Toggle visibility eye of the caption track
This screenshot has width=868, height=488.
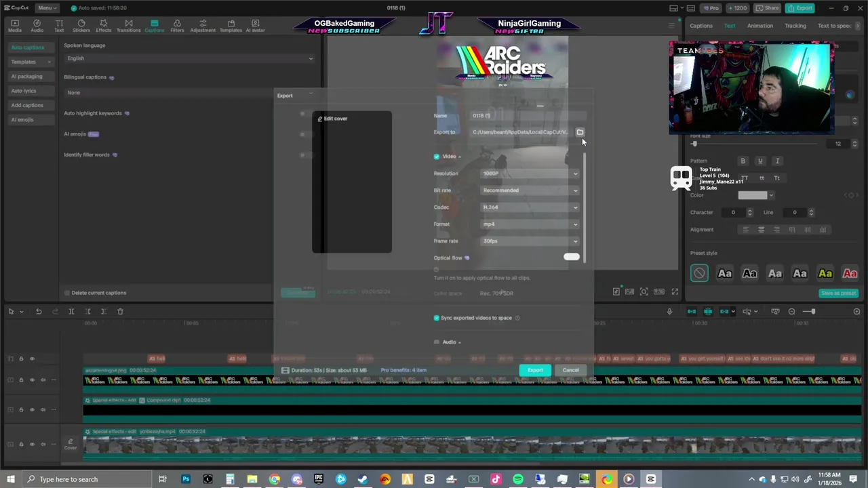tap(32, 359)
